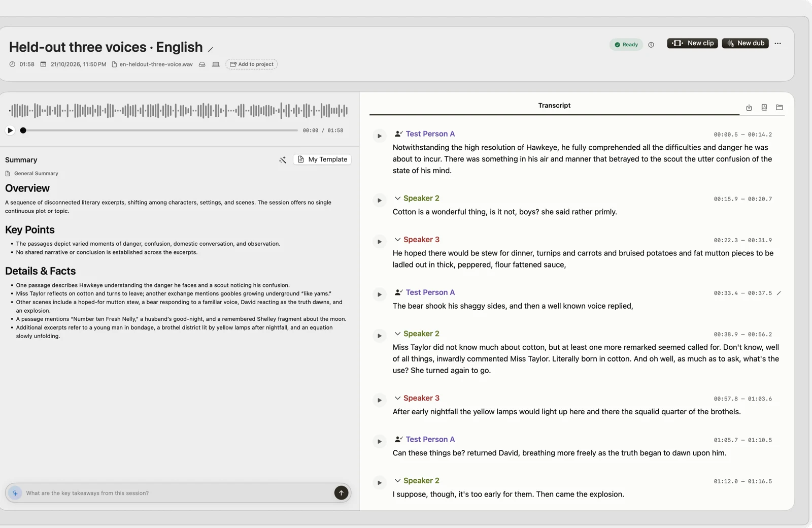Open the Speaker 2 selector at 00:38.9
The image size is (812, 528).
(417, 334)
